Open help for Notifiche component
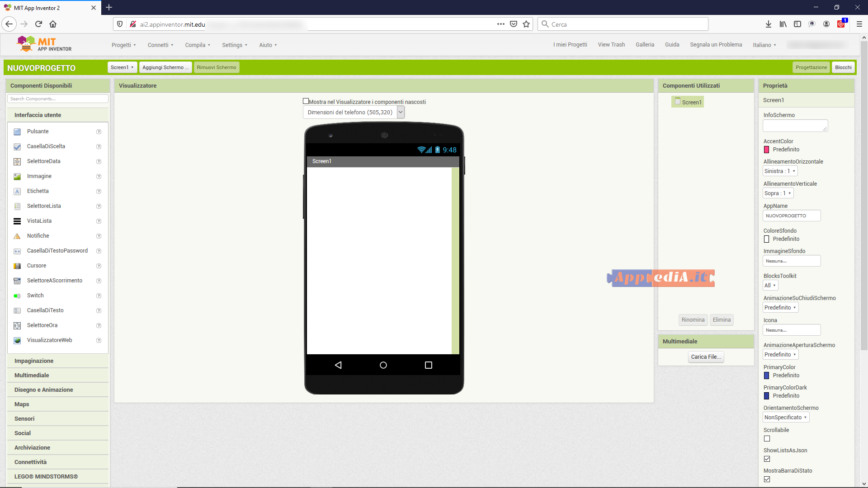The image size is (868, 488). coord(99,236)
